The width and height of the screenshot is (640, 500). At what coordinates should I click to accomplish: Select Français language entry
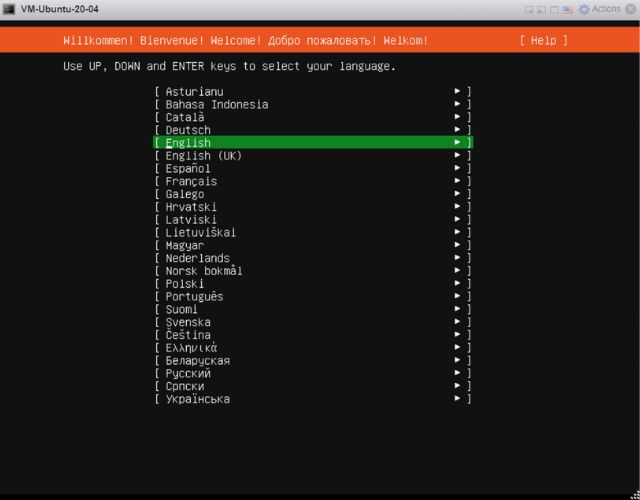[313, 181]
